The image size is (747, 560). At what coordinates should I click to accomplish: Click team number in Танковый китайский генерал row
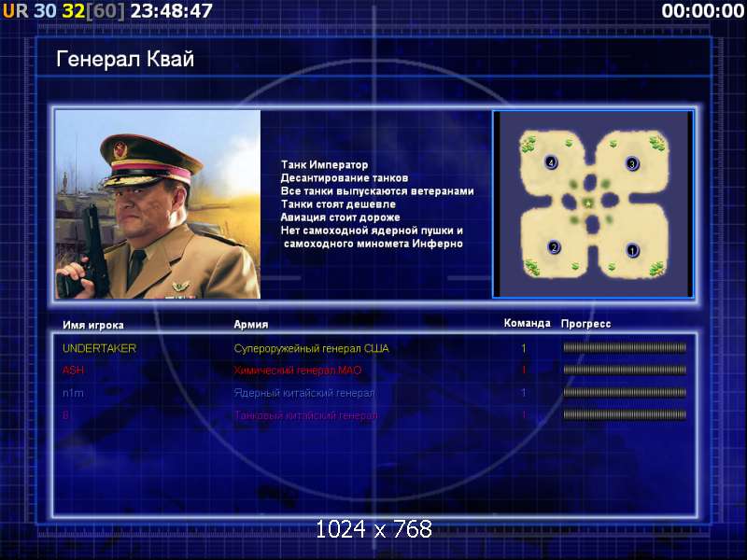pos(524,415)
